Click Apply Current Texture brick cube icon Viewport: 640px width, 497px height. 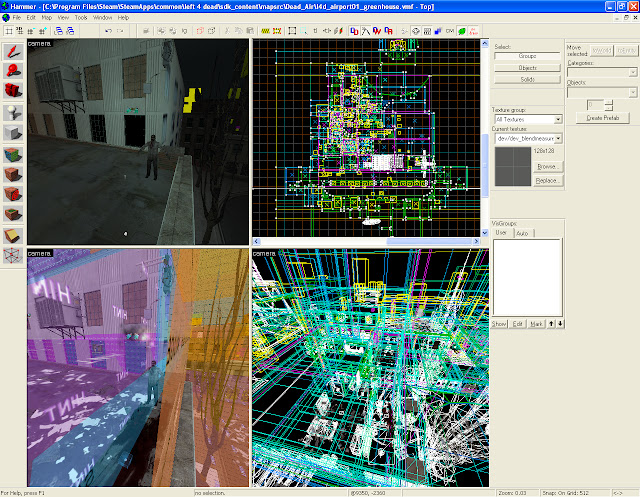[x=13, y=174]
